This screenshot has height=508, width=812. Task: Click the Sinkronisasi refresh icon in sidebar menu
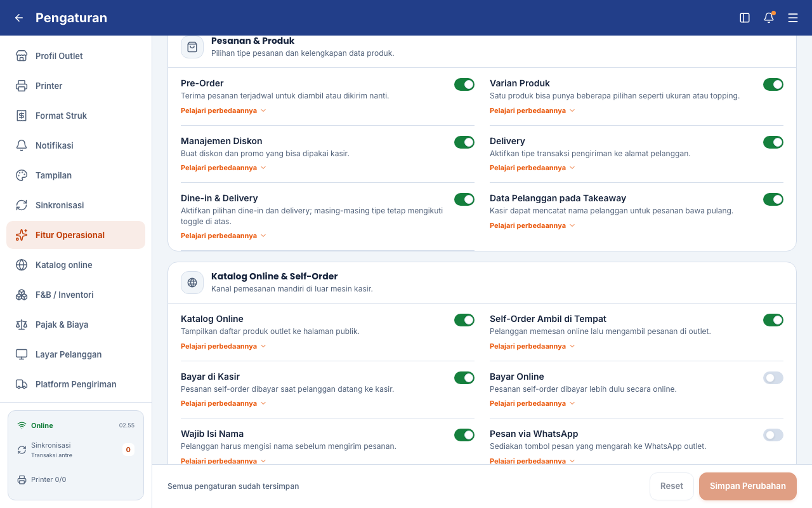pyautogui.click(x=22, y=205)
